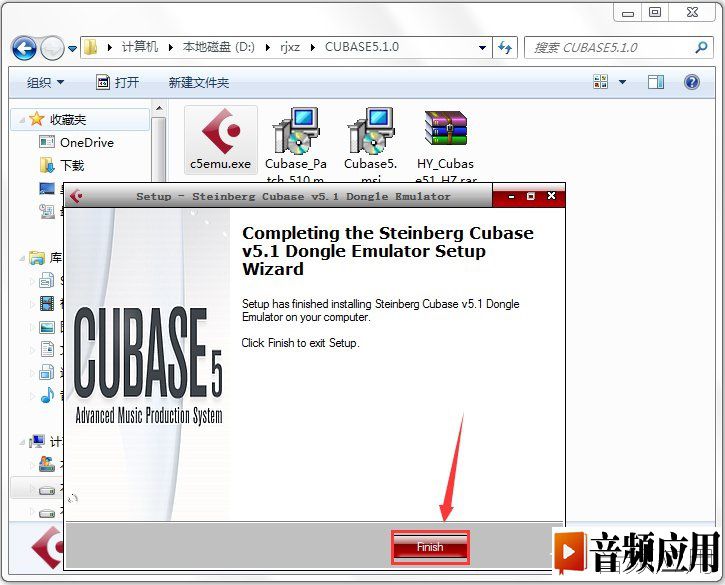Select the HY_Cubase51 rar archive icon
Image resolution: width=725 pixels, height=585 pixels.
click(x=445, y=129)
